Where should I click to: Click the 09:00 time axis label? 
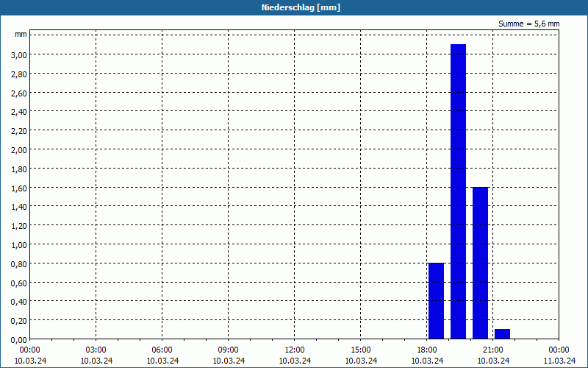[229, 350]
